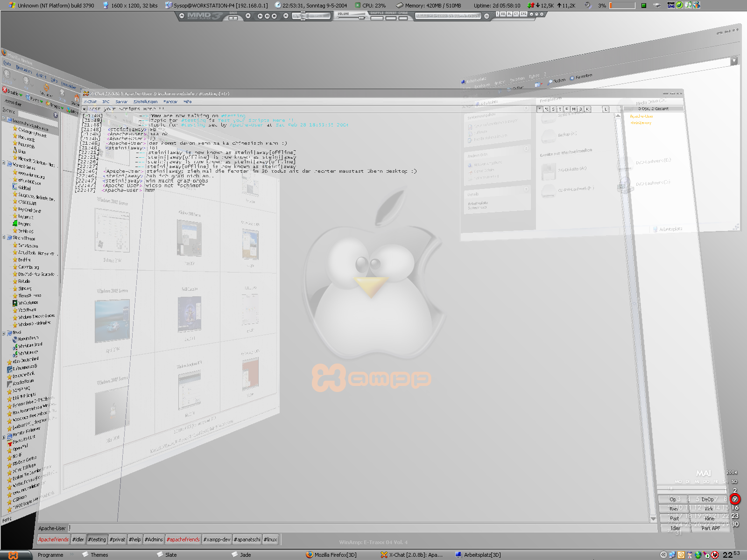Go to the previous Winamp track
747x560 pixels.
point(248,16)
